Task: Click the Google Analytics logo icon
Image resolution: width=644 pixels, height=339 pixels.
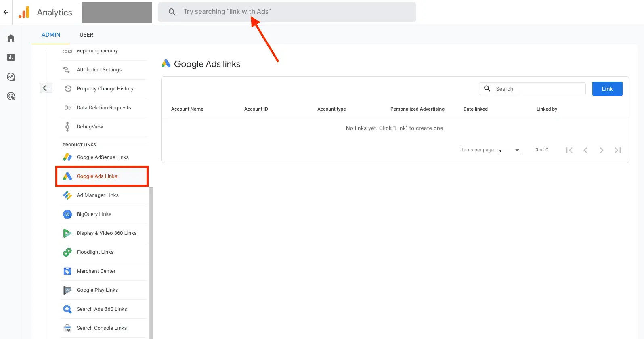Action: click(x=24, y=12)
